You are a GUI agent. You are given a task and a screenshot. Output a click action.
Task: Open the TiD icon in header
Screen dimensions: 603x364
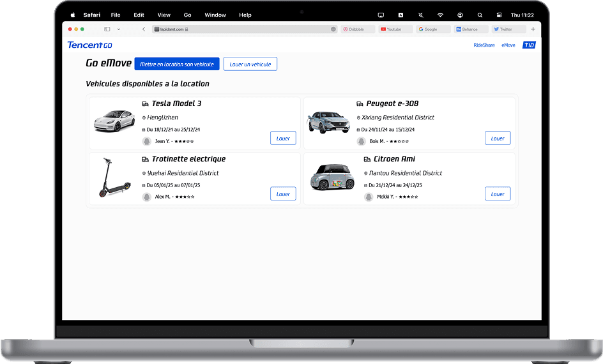pos(528,45)
